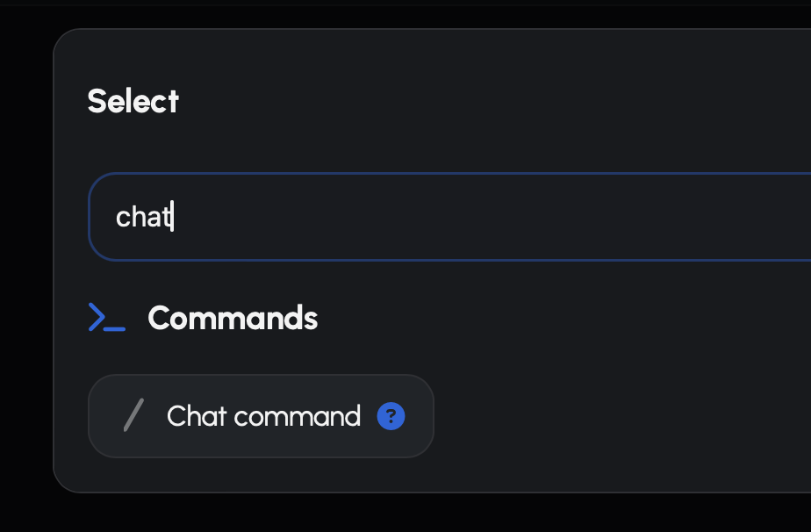Click the terminal prompt icon beside Commands
The image size is (811, 532).
point(107,318)
